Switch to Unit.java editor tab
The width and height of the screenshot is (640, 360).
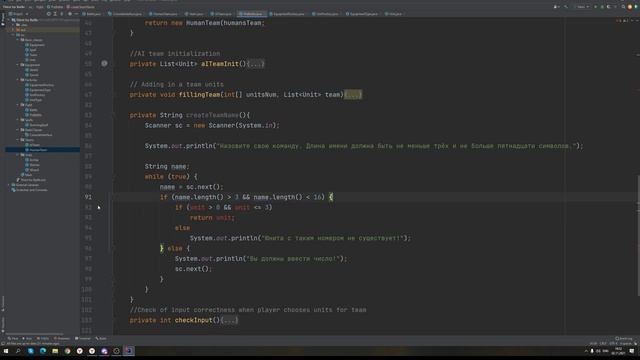click(394, 14)
